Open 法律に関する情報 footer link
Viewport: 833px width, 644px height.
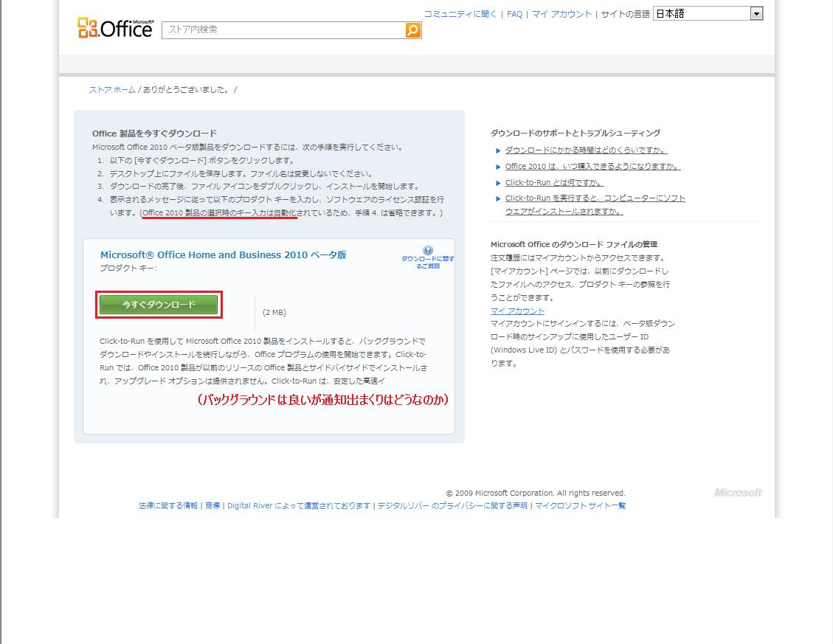pyautogui.click(x=168, y=506)
